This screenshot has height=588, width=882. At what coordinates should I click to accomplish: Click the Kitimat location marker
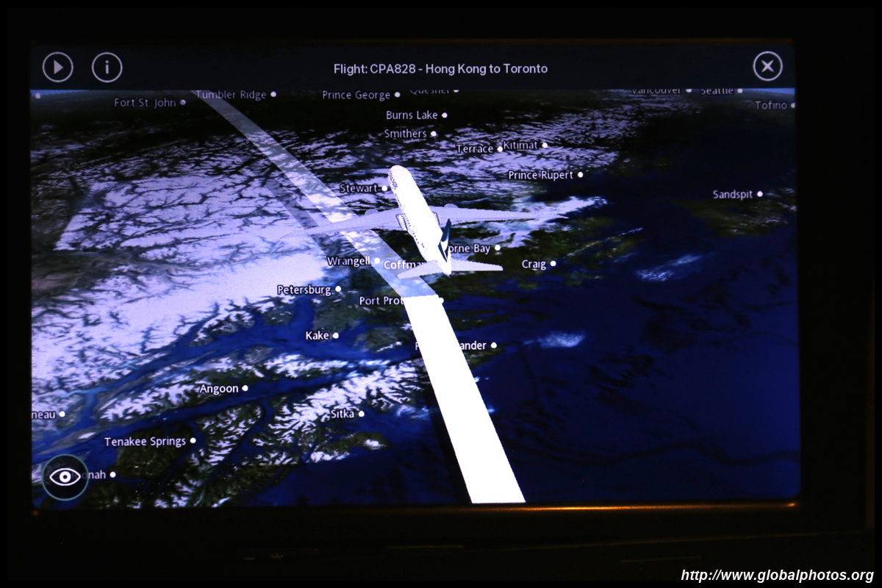[x=544, y=146]
